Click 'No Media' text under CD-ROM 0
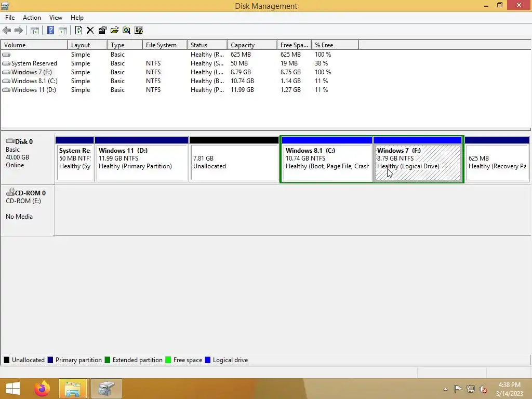This screenshot has width=532, height=399. pos(19,217)
